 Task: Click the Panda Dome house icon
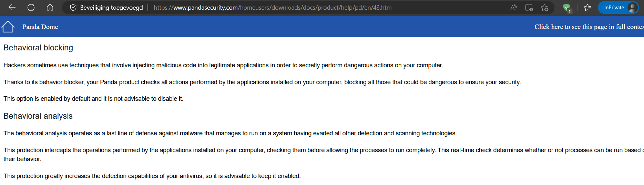(8, 27)
